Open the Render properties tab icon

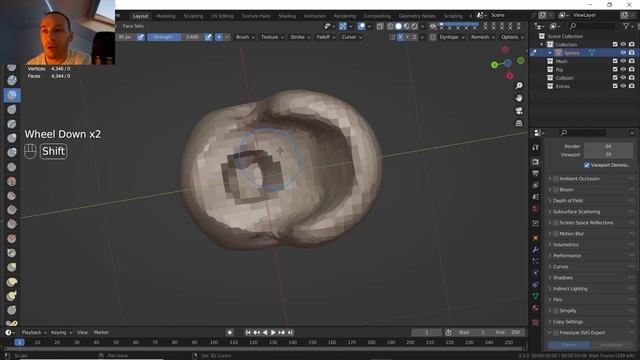point(536,162)
